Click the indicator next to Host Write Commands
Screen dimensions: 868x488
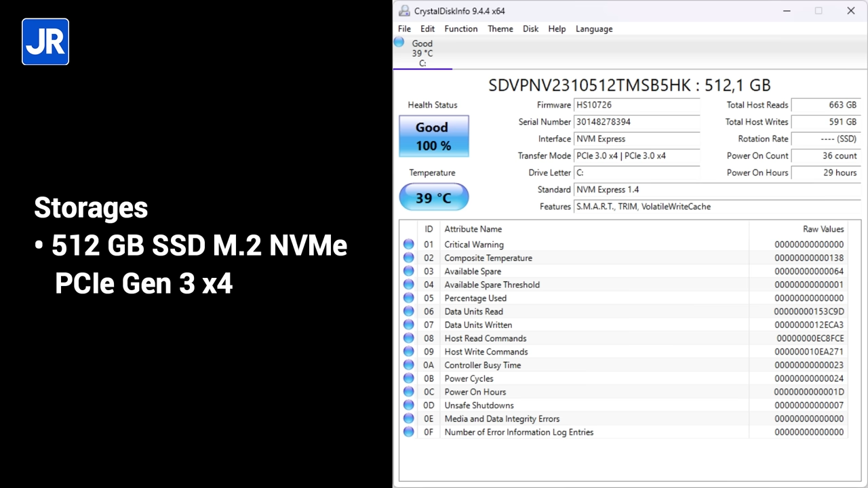tap(408, 351)
